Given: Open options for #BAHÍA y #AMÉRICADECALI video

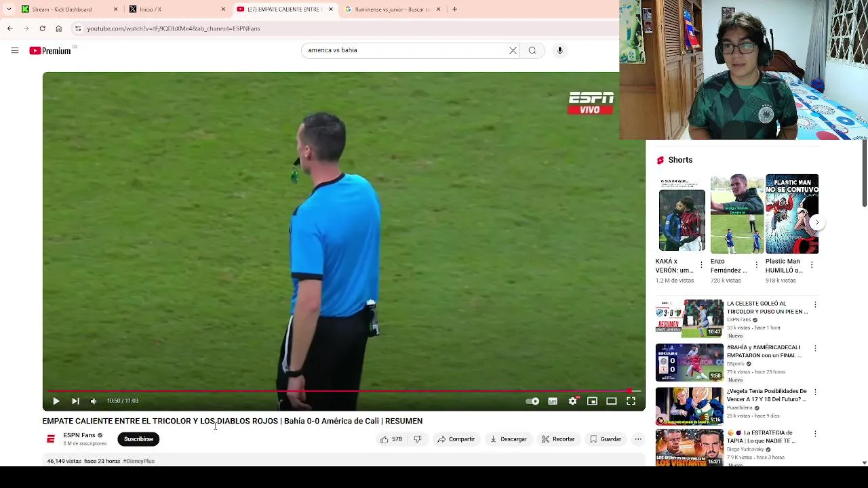Looking at the screenshot, I should click(x=815, y=348).
